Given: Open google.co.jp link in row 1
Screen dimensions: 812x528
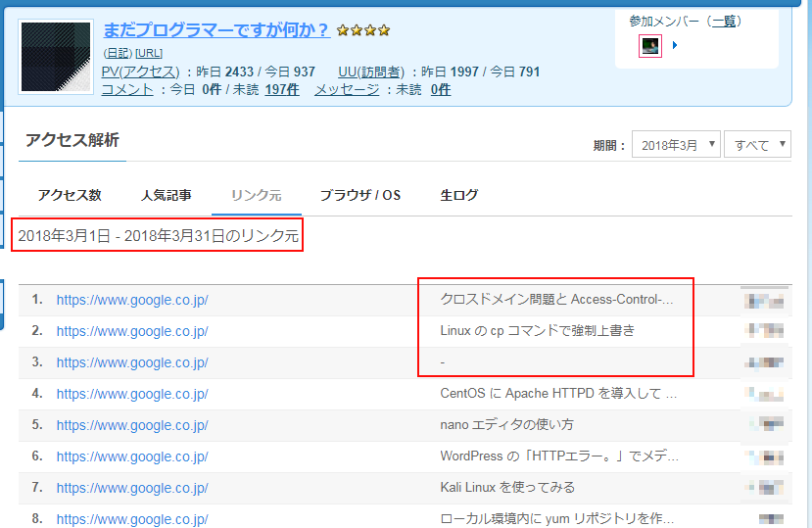Looking at the screenshot, I should [x=132, y=300].
